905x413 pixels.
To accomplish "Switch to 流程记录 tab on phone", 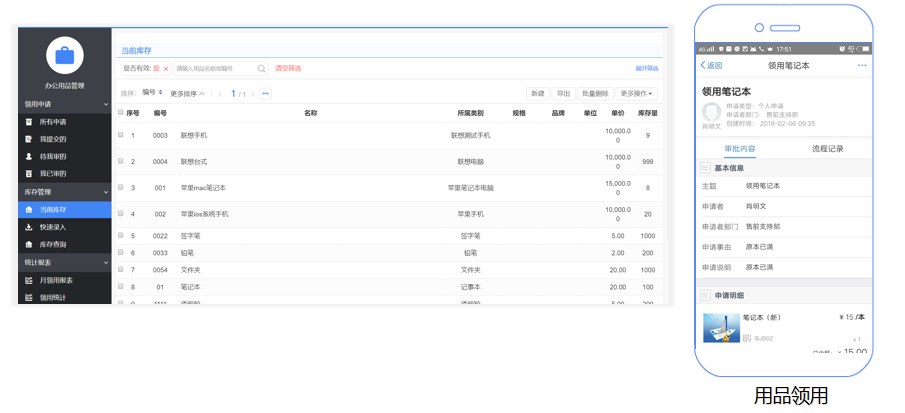I will click(828, 149).
